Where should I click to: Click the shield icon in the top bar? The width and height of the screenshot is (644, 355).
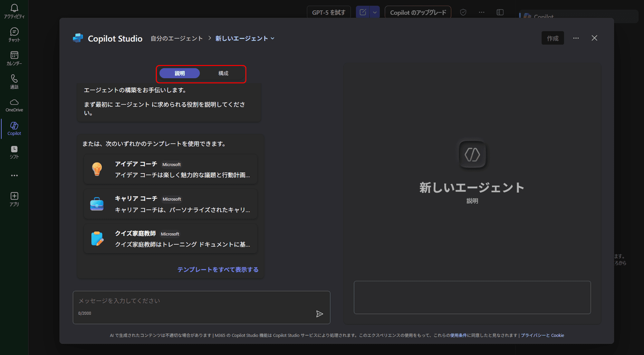[463, 12]
